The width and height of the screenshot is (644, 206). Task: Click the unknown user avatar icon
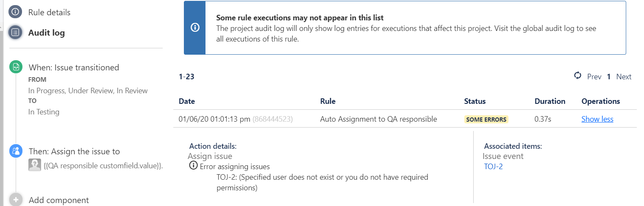(35, 165)
